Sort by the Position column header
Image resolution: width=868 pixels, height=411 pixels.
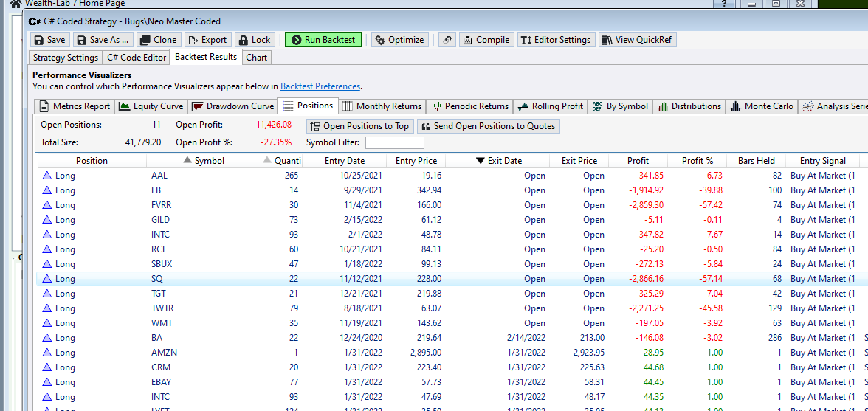(x=92, y=161)
